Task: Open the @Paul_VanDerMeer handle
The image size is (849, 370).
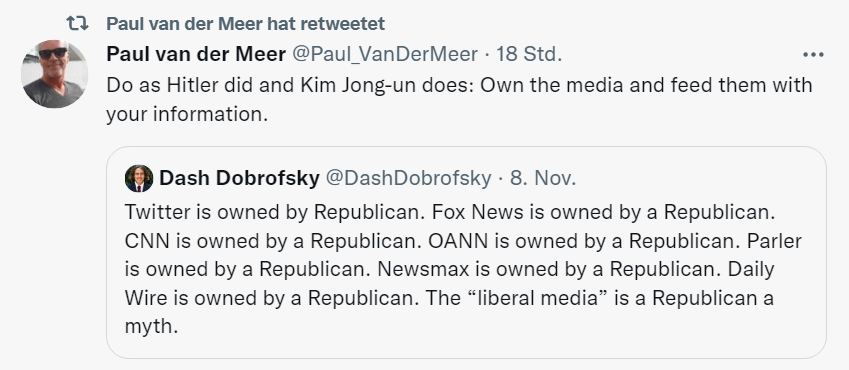Action: click(x=385, y=54)
